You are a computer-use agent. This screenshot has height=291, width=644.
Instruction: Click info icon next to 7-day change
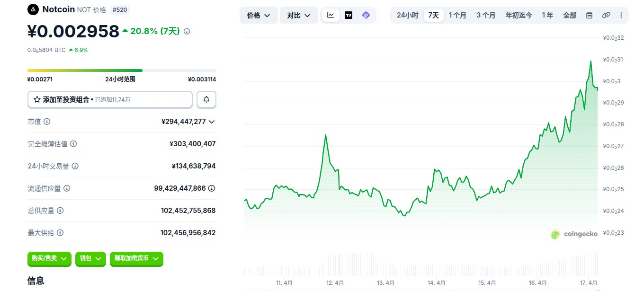click(x=187, y=31)
